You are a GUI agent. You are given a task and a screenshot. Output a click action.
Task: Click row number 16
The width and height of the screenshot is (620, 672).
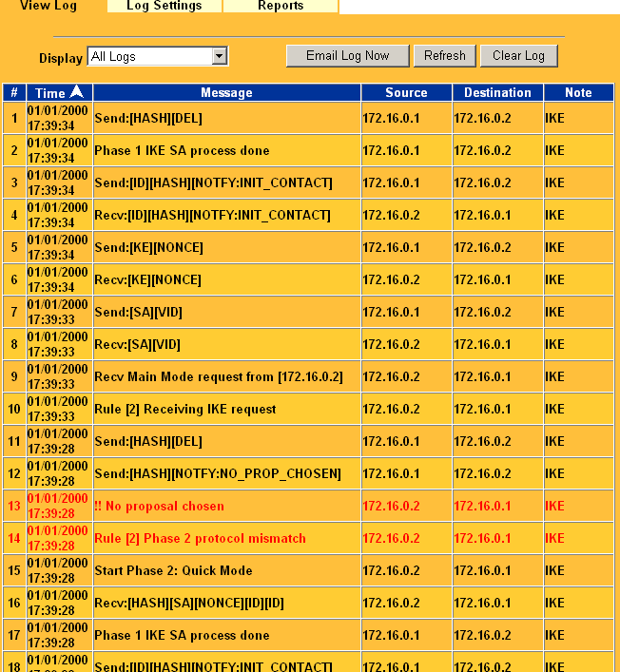click(x=14, y=603)
